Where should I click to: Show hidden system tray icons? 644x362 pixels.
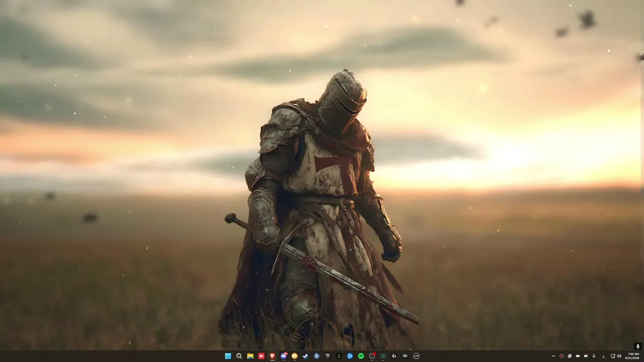click(x=553, y=356)
